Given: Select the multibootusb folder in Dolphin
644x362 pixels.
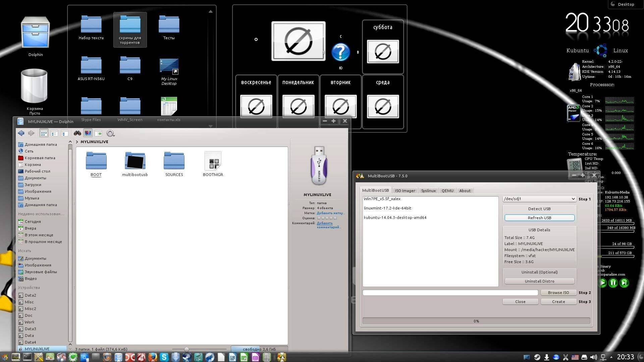Looking at the screenshot, I should 135,164.
